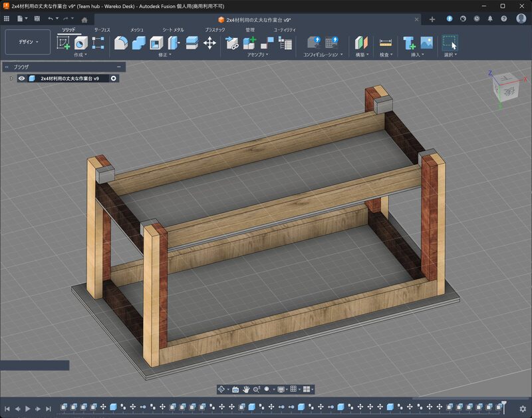Click the Insert Image icon in toolbar
This screenshot has height=418, width=532.
427,43
